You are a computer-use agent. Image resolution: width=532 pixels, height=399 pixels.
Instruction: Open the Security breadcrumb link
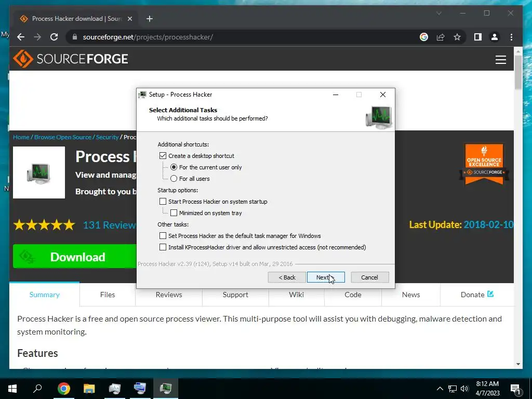[x=107, y=137]
